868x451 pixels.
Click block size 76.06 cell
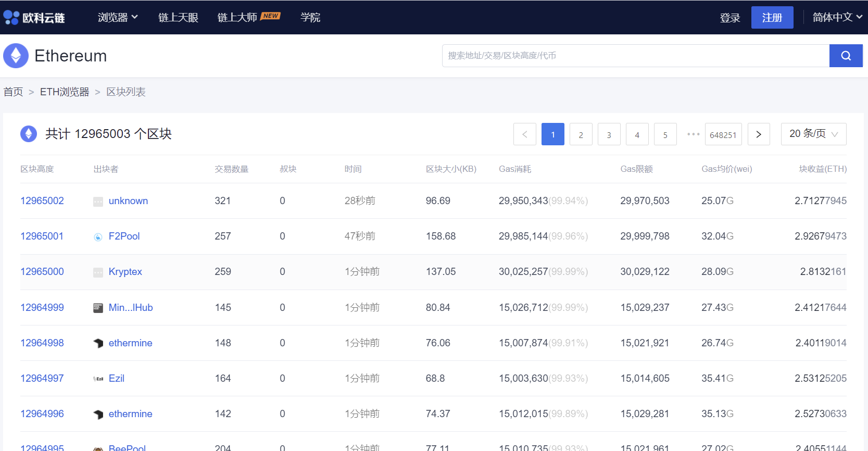438,343
